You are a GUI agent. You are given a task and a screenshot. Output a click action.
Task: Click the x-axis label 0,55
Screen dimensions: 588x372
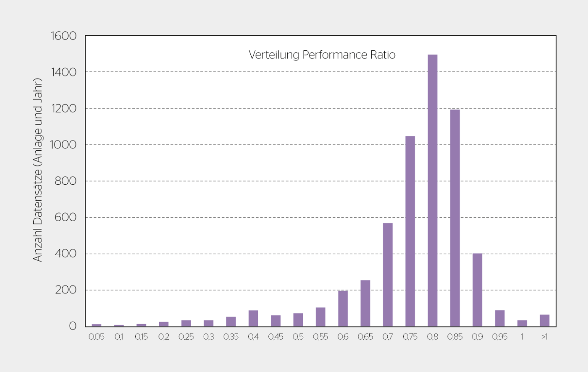pyautogui.click(x=320, y=337)
